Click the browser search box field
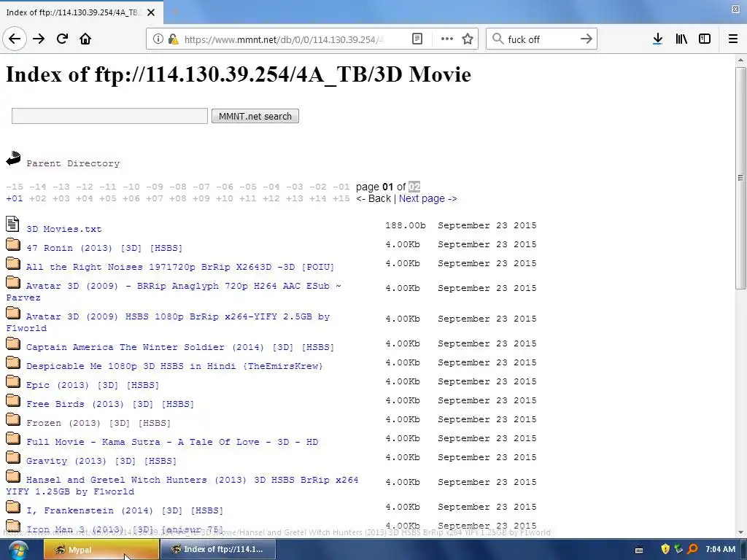Screen dimensions: 747x560 (542, 39)
